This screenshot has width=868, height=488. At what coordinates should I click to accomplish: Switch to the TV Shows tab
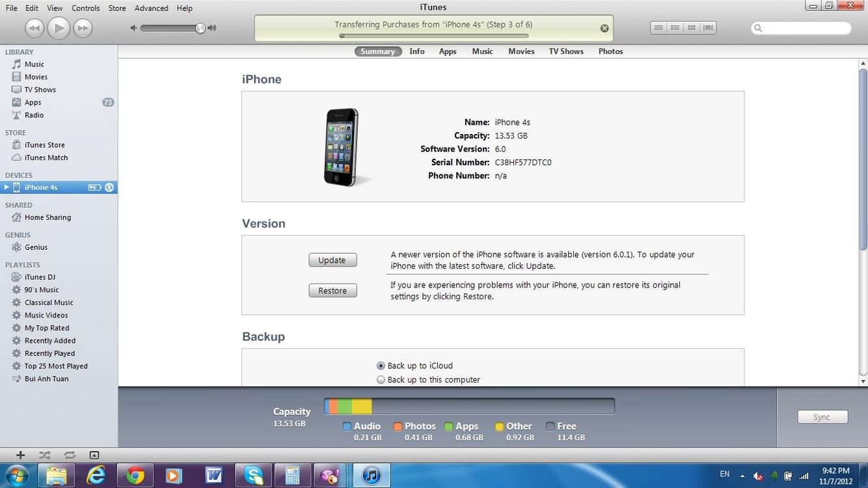(566, 51)
